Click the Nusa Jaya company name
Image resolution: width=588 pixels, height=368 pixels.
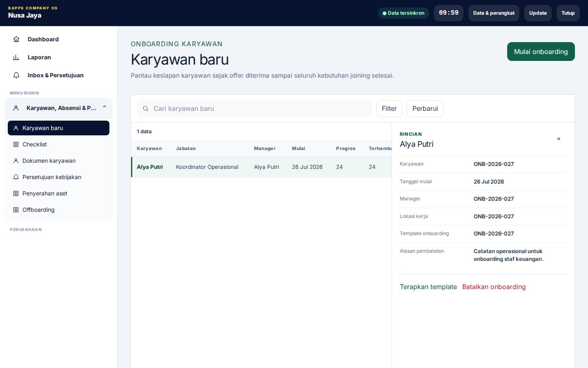pos(24,16)
